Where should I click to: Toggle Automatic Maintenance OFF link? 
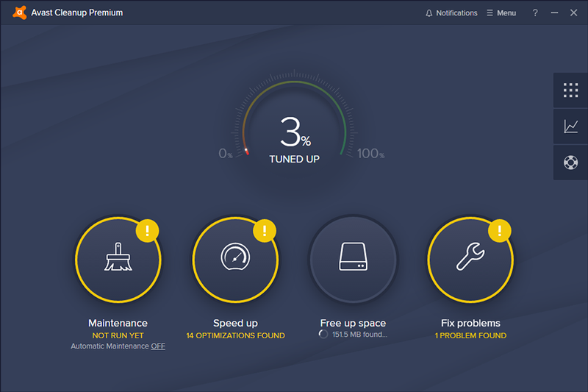158,346
